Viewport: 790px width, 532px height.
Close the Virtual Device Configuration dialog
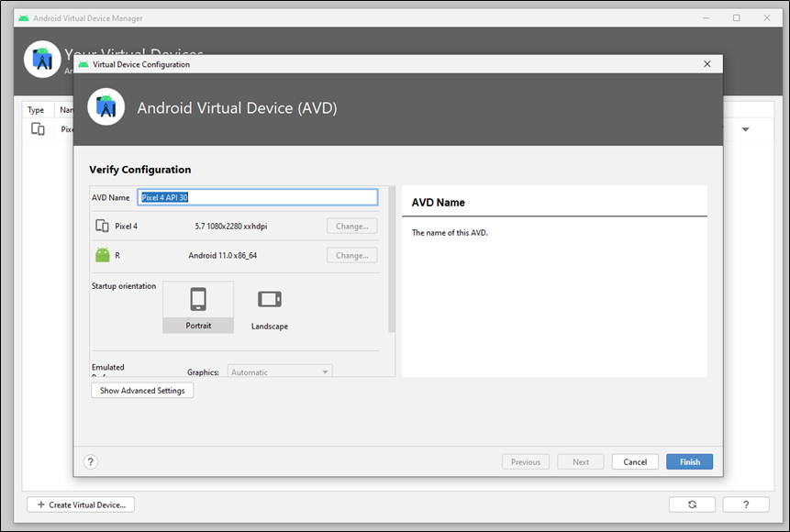707,64
